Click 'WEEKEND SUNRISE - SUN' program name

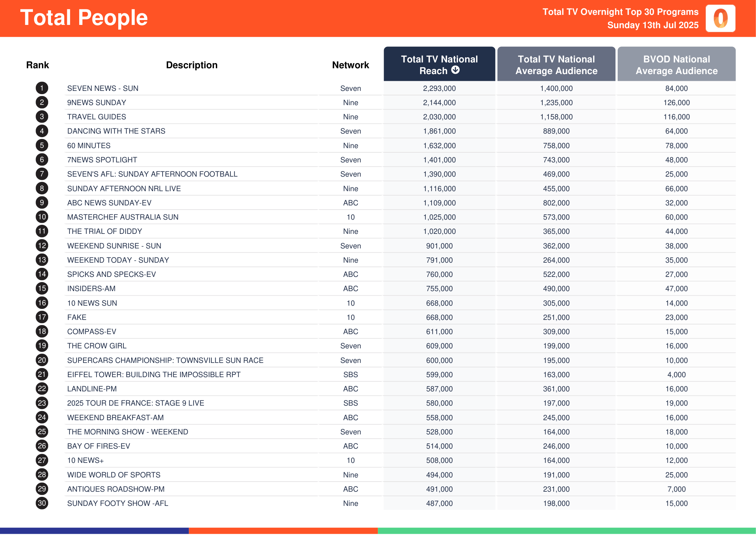(114, 246)
